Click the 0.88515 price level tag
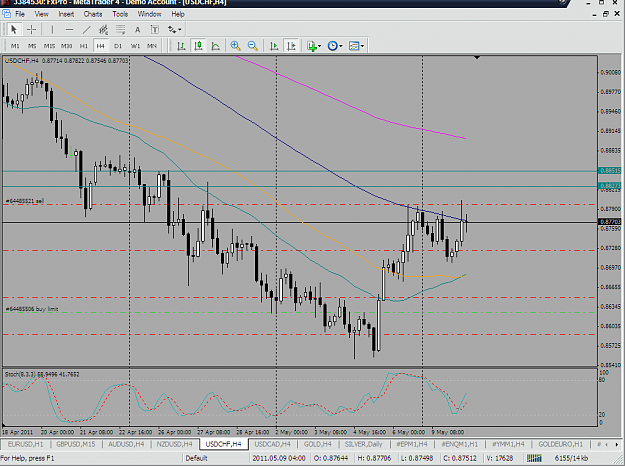 tap(610, 171)
